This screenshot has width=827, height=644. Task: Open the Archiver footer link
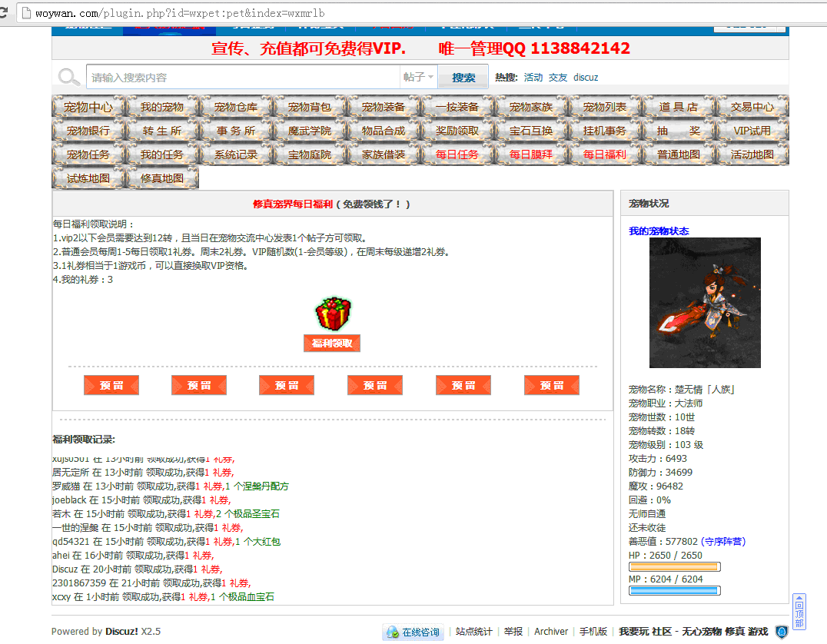(550, 632)
